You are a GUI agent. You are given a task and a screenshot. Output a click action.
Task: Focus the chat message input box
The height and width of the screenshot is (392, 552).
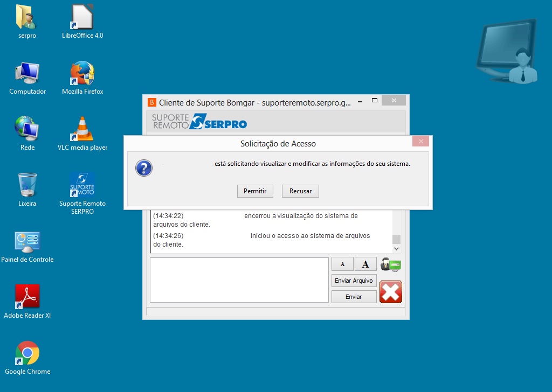coord(239,280)
